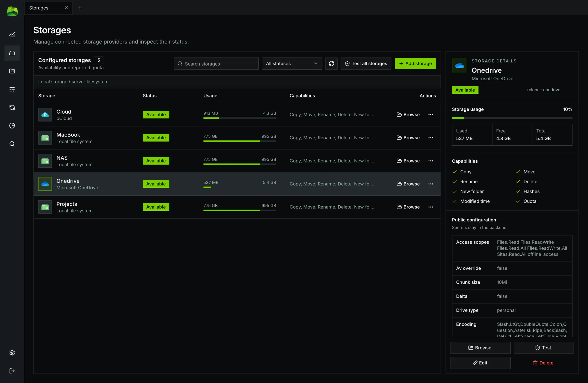The height and width of the screenshot is (383, 588).
Task: Click Test in the details panel
Action: (x=543, y=348)
